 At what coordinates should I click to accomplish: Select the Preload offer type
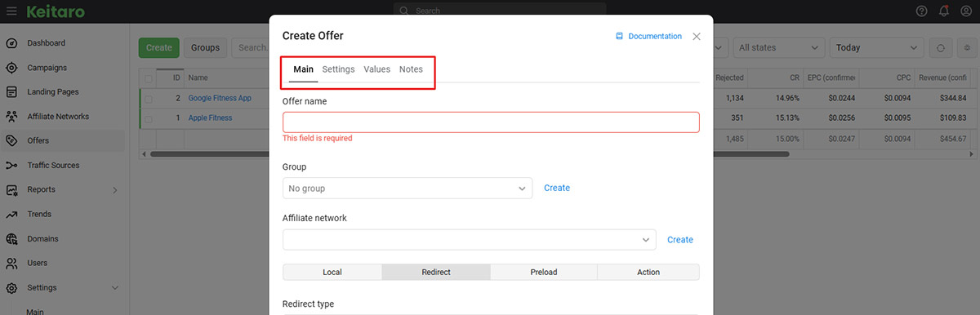(x=544, y=272)
